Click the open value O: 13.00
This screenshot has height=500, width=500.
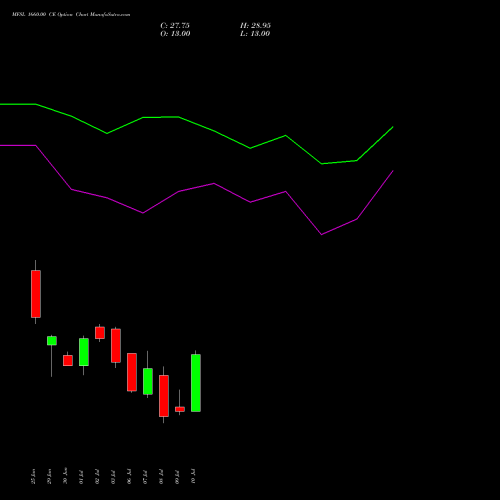(x=175, y=34)
